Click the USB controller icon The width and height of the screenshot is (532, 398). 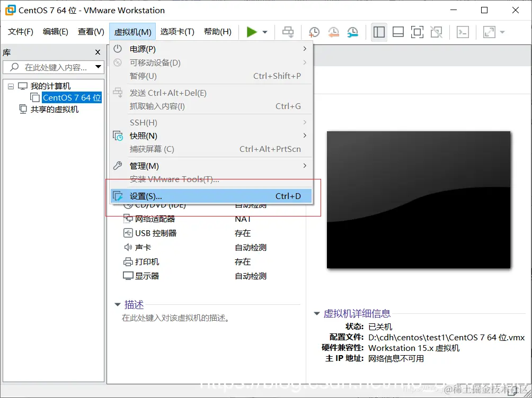tap(128, 233)
